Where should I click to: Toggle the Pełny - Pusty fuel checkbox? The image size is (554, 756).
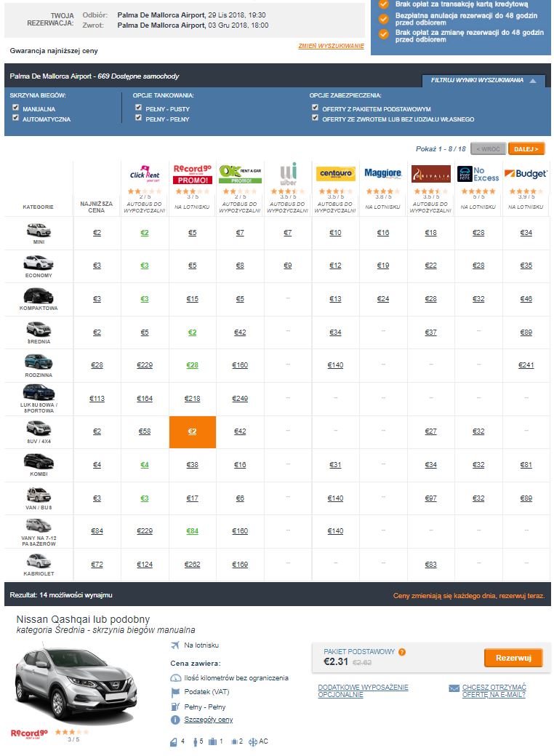(x=139, y=108)
